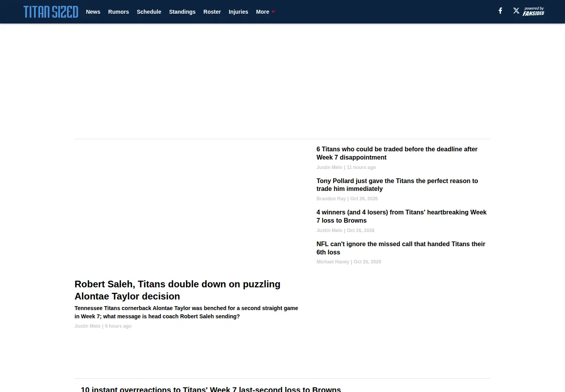Open the X social media icon
This screenshot has width=565, height=392.
click(516, 11)
